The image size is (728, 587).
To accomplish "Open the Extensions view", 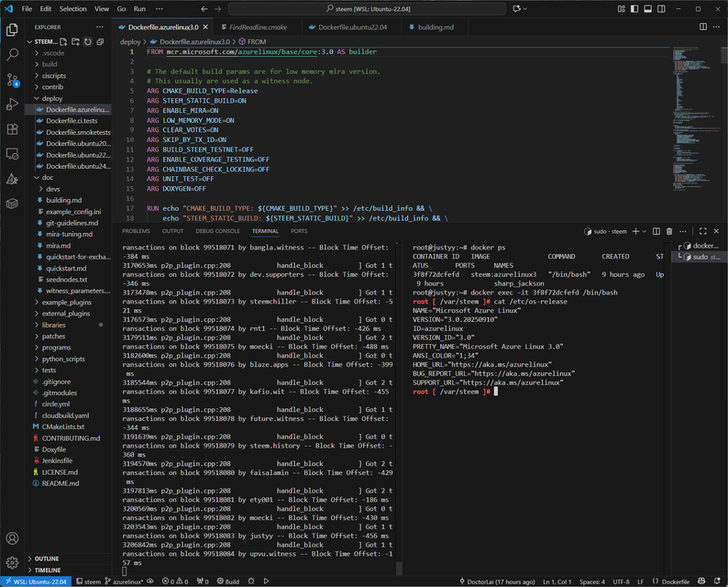I will pos(13,129).
